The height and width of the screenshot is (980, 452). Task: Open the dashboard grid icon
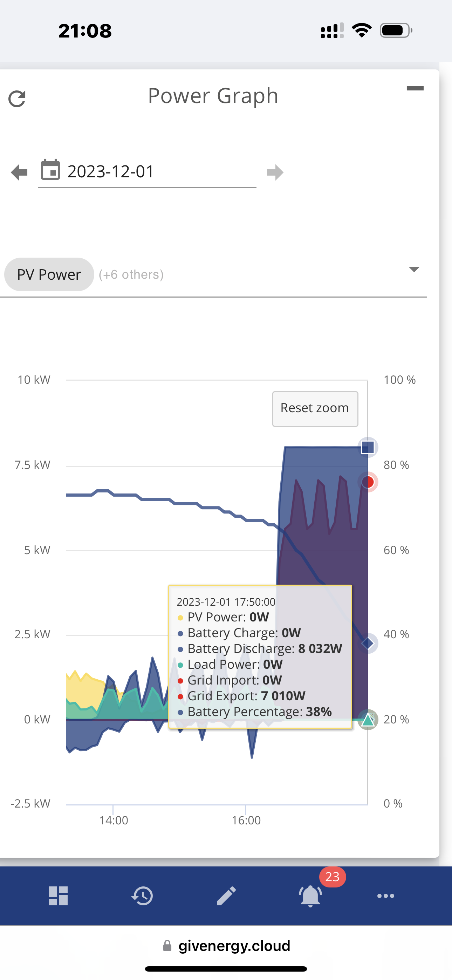pyautogui.click(x=58, y=896)
